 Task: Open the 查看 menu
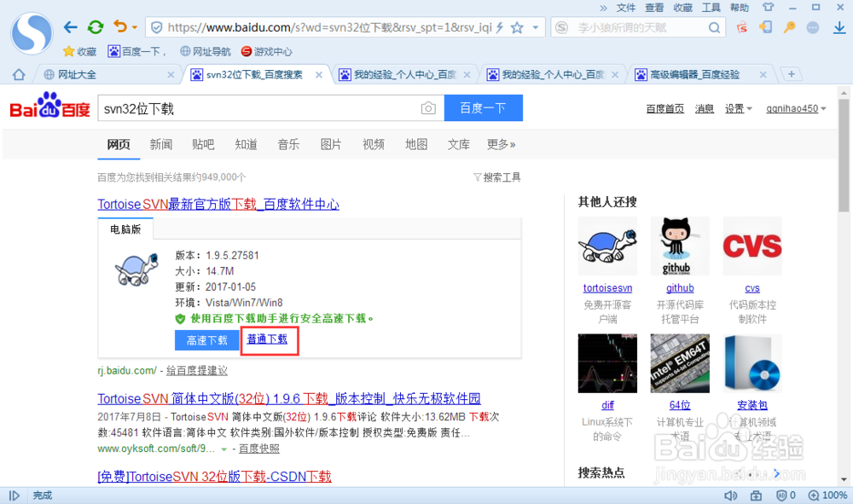click(x=654, y=8)
